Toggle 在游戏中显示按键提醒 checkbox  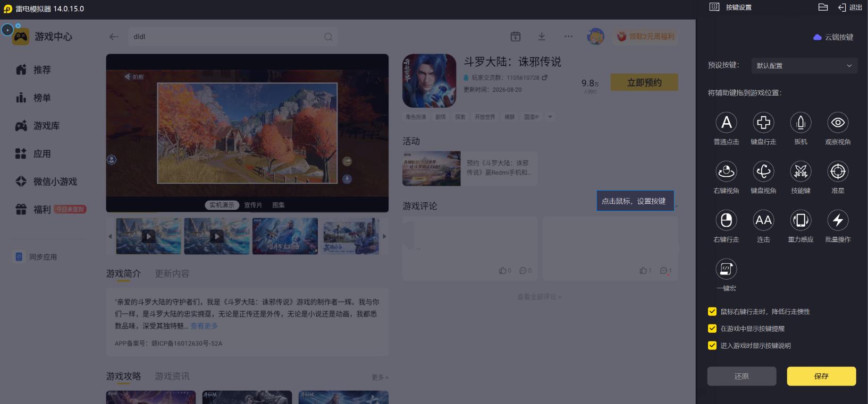tap(712, 329)
